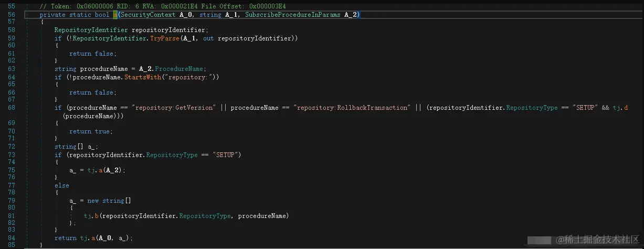
Task: Click RepositoryType on line 81
Action: point(205,216)
